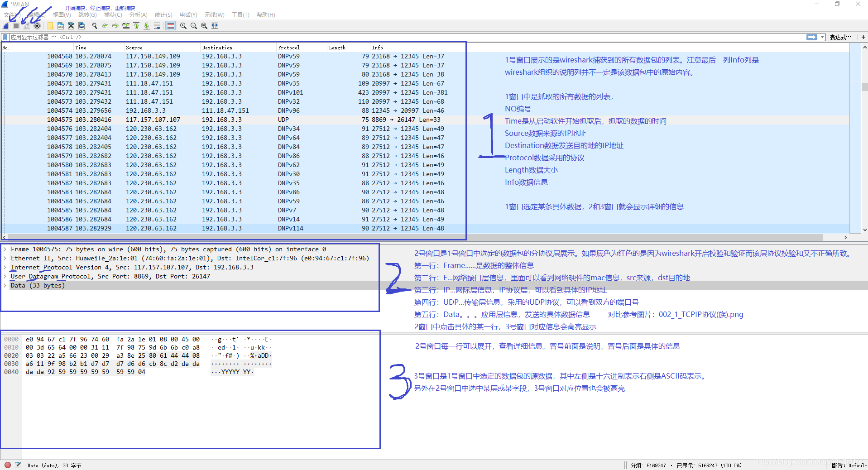The height and width of the screenshot is (470, 868).
Task: Start capturing packets with shark fin icon
Action: [6, 26]
